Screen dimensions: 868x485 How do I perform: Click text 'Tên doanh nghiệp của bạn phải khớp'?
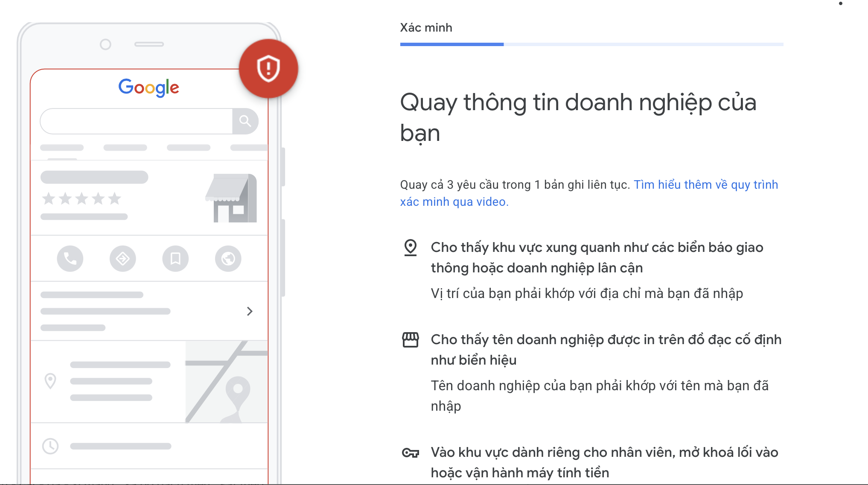[x=543, y=386]
